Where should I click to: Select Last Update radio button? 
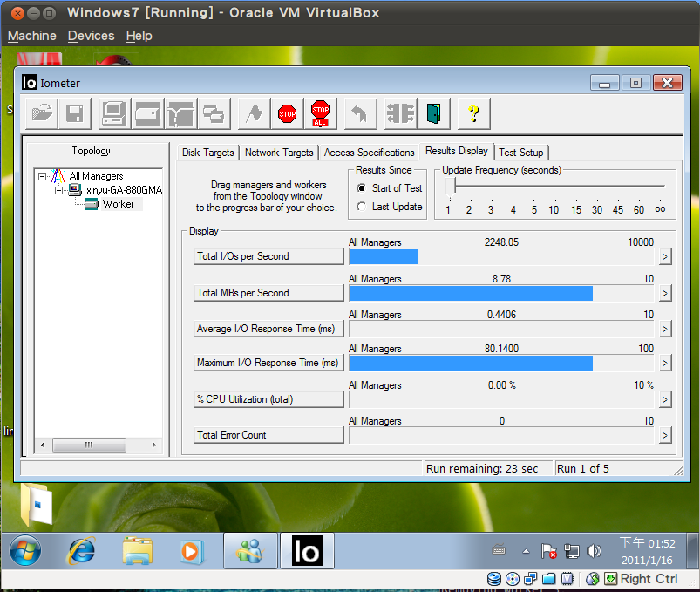[361, 207]
